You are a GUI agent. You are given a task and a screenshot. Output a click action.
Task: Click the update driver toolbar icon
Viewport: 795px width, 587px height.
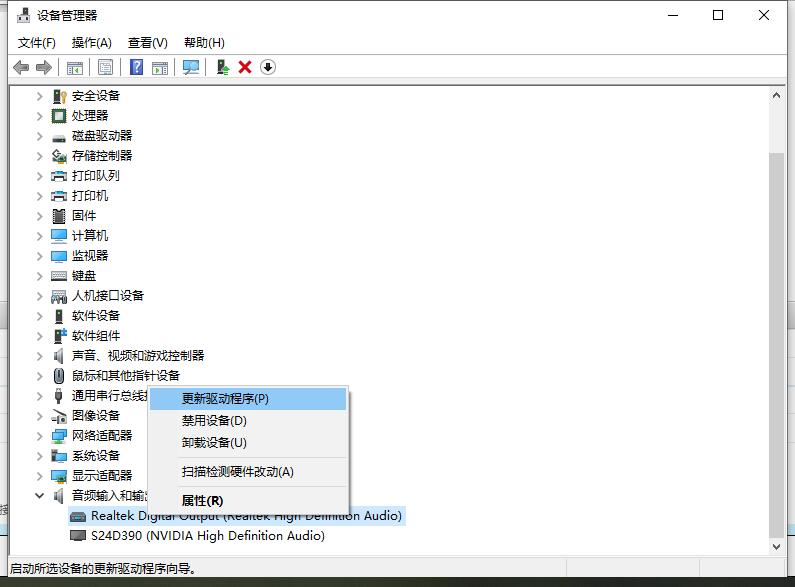tap(224, 67)
